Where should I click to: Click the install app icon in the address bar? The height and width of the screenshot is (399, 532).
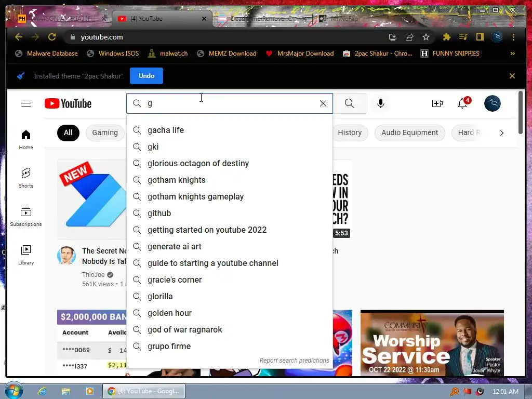pyautogui.click(x=393, y=37)
